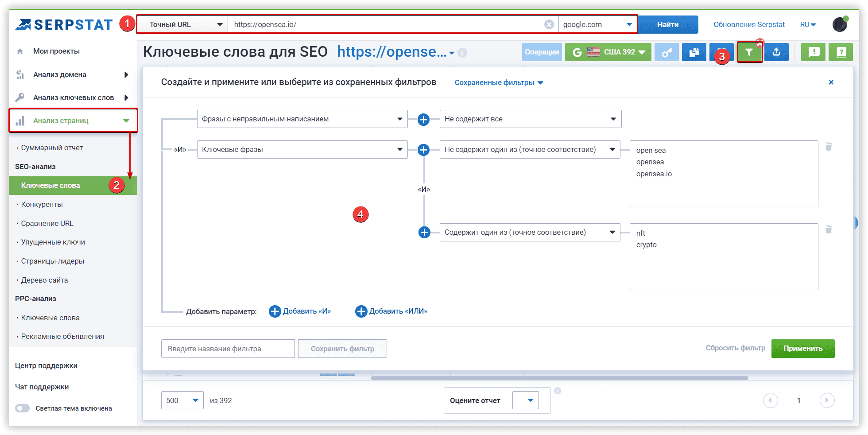Open the google.com search engine dropdown
Screen dimensions: 868x435
click(597, 24)
